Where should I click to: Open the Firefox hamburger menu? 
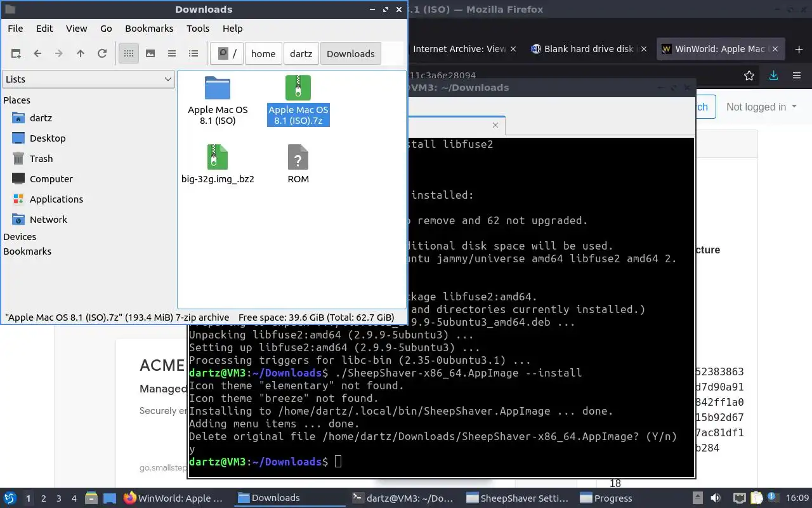point(797,76)
